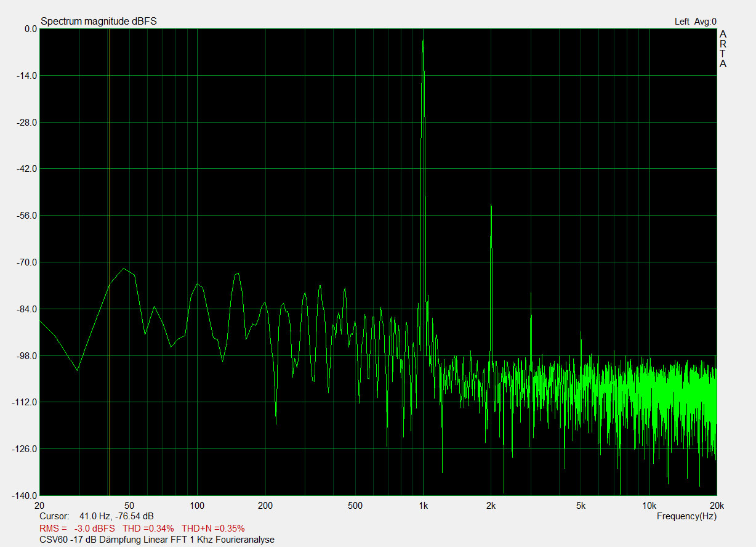Click the '0.0' y-axis label

tap(31, 29)
